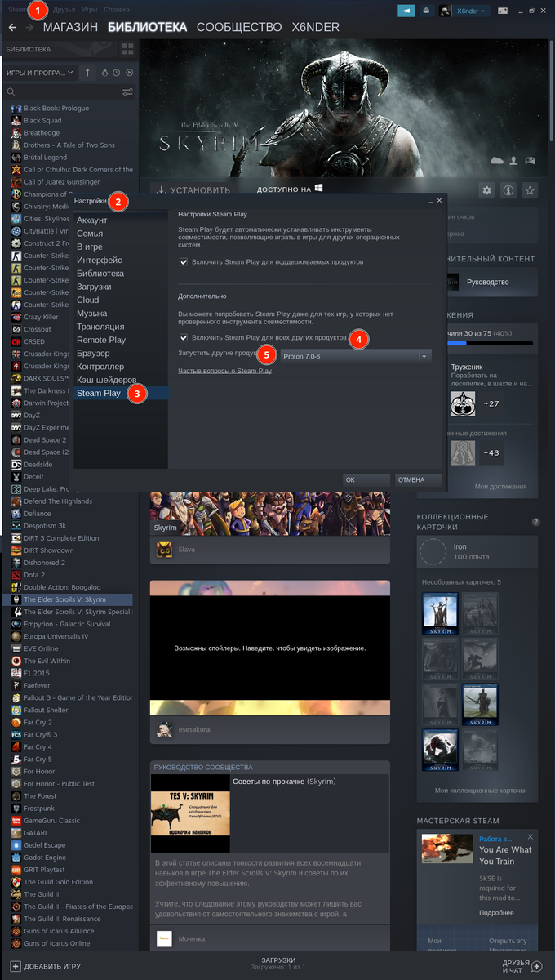Switch to Big Picture mode icon
This screenshot has height=980, width=555.
coord(503,11)
